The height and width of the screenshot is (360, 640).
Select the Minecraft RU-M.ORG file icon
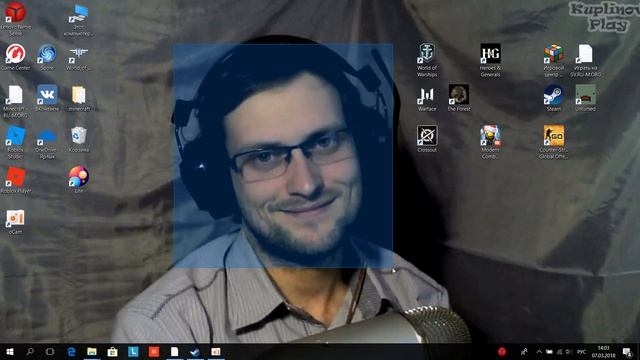tap(16, 101)
